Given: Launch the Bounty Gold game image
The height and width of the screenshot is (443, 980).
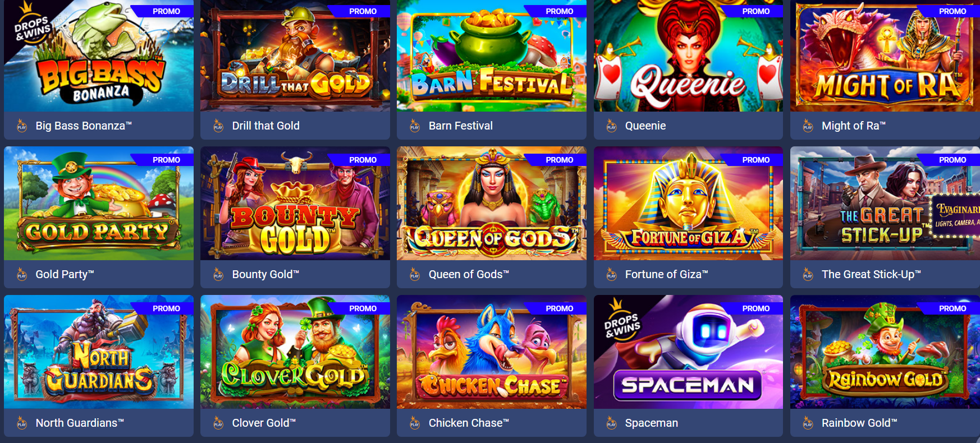Looking at the screenshot, I should coord(295,204).
